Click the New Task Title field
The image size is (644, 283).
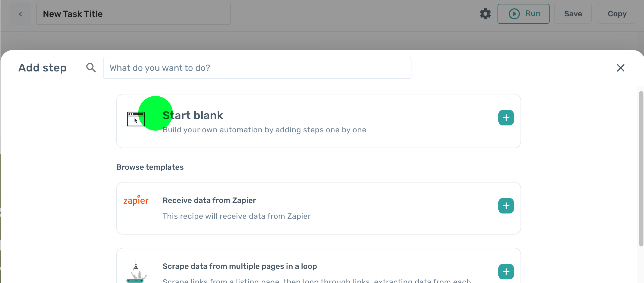pyautogui.click(x=133, y=14)
